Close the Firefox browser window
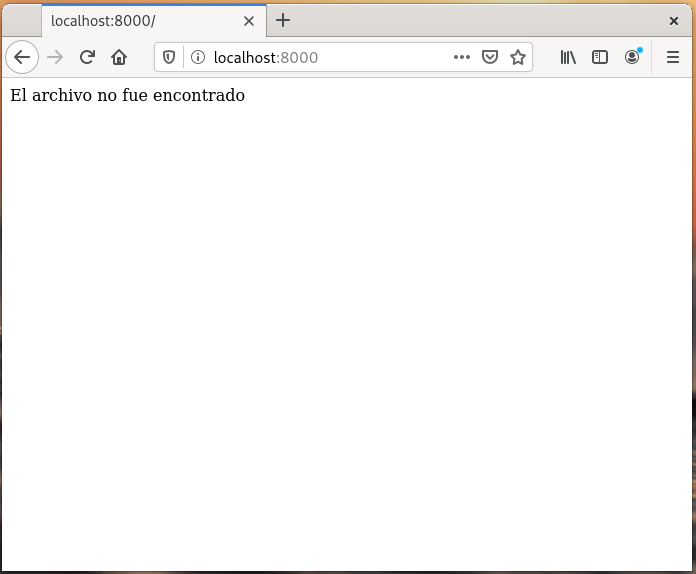This screenshot has height=574, width=696. [x=674, y=20]
